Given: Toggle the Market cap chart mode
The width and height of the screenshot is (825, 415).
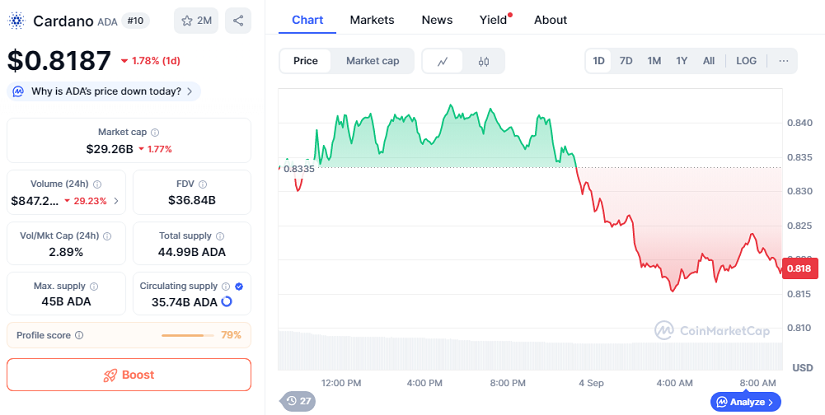Looking at the screenshot, I should pos(373,61).
